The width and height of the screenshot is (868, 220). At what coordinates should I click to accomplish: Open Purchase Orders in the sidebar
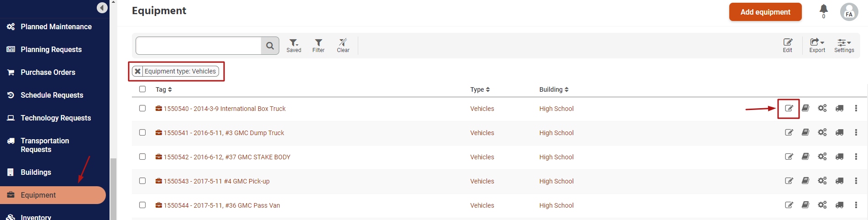48,72
